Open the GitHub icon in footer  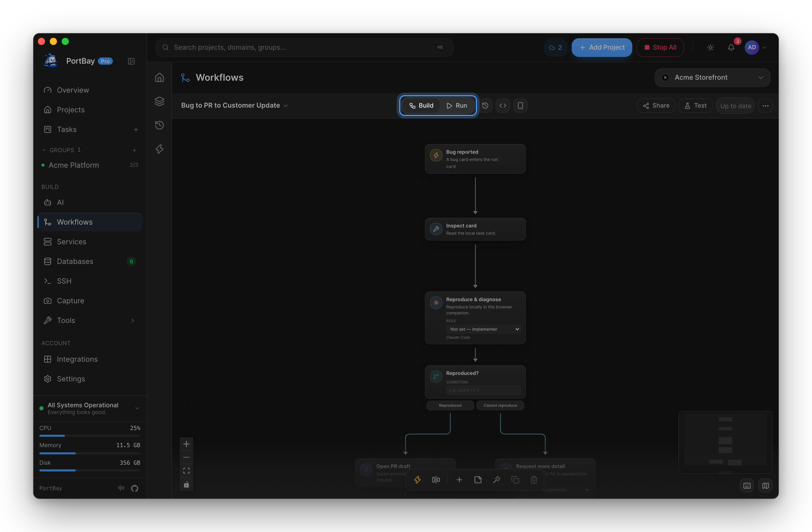[135, 488]
